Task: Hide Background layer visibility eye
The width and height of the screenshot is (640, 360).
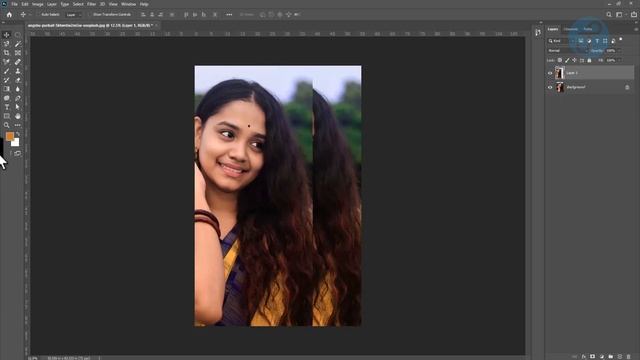Action: (x=550, y=87)
